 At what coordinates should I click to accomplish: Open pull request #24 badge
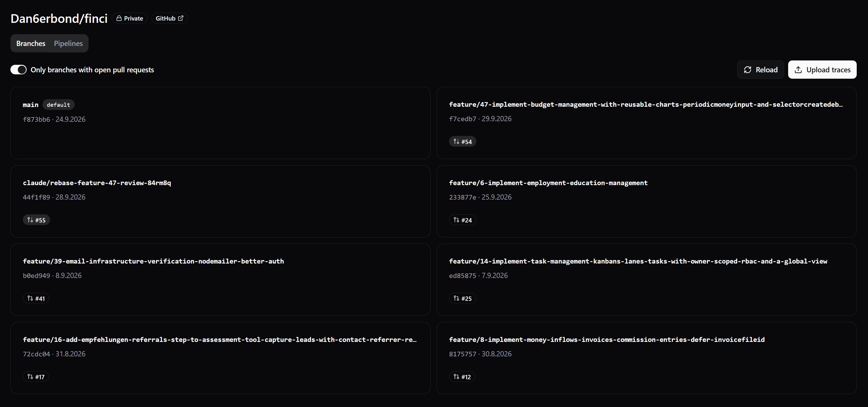click(x=462, y=220)
